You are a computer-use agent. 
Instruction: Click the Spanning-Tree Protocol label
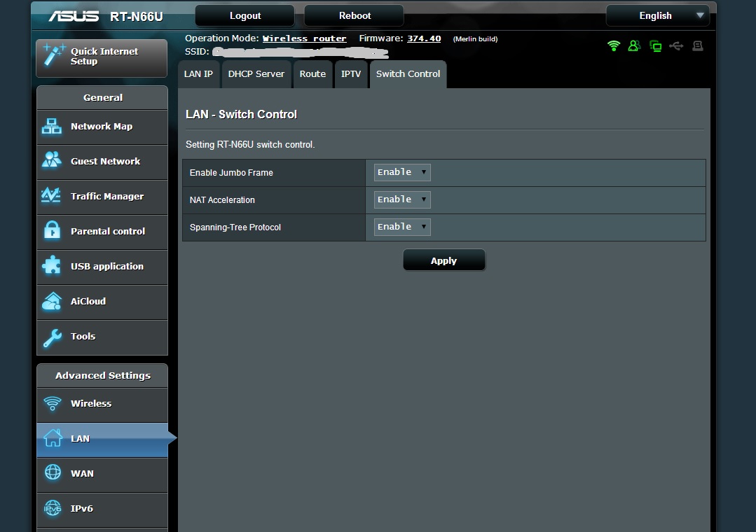235,227
